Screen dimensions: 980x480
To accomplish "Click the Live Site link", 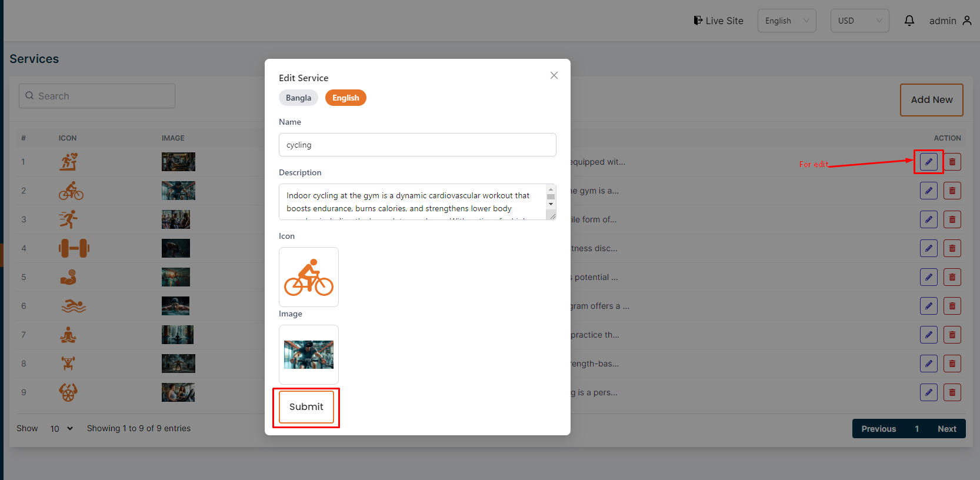I will (718, 21).
